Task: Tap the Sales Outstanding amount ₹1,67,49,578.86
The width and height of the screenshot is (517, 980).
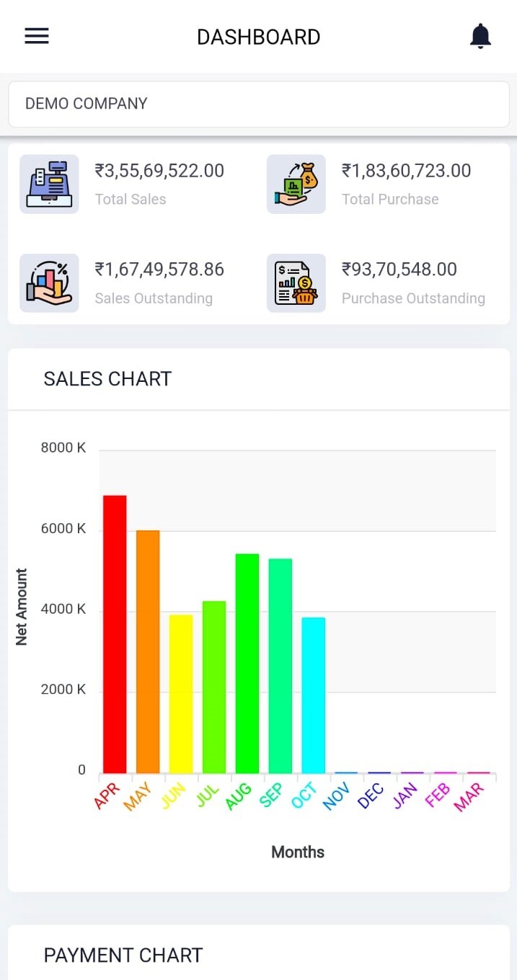Action: pyautogui.click(x=159, y=269)
